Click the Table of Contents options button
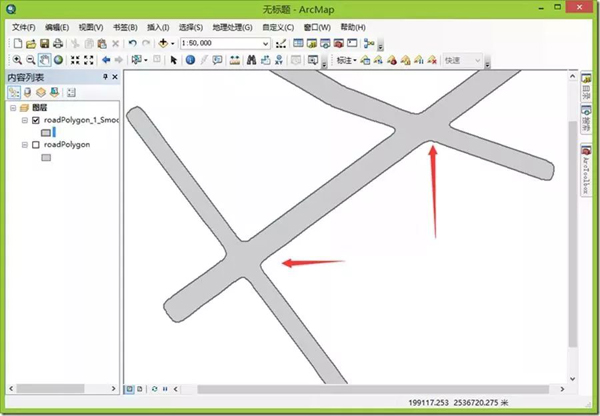This screenshot has width=600, height=416. coord(71,92)
